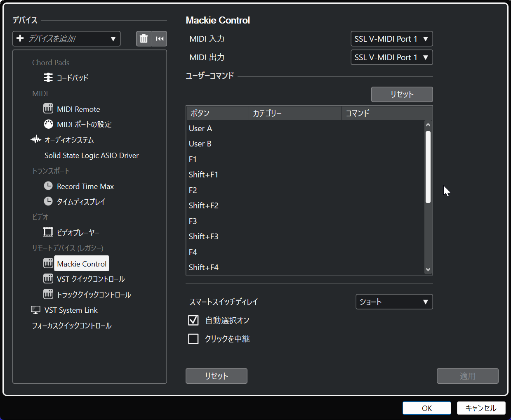Viewport: 511px width, 420px height.
Task: Enable the クリックを中継 checkbox
Action: click(x=193, y=339)
